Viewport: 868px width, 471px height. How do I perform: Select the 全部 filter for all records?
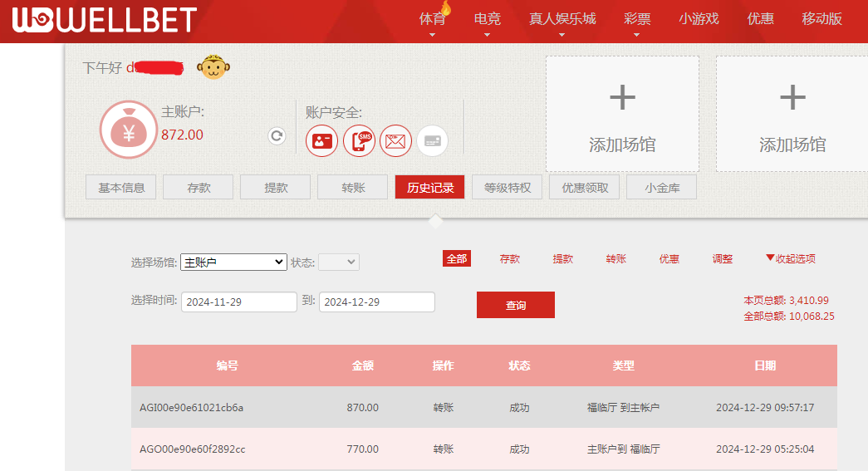[x=457, y=258]
